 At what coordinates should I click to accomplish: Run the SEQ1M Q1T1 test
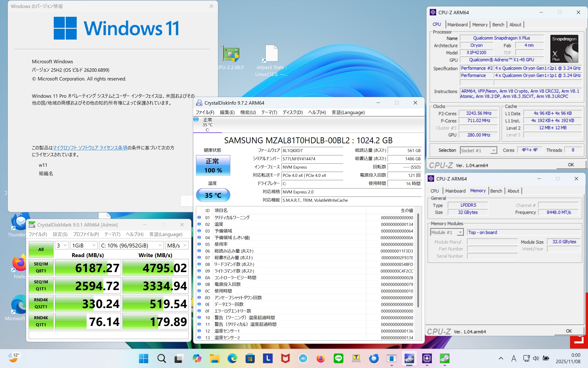41,285
